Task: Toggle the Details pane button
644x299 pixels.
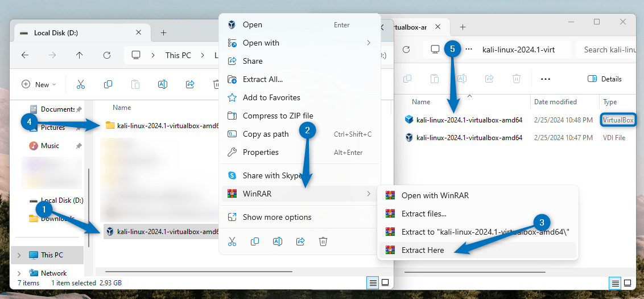Action: pyautogui.click(x=605, y=79)
